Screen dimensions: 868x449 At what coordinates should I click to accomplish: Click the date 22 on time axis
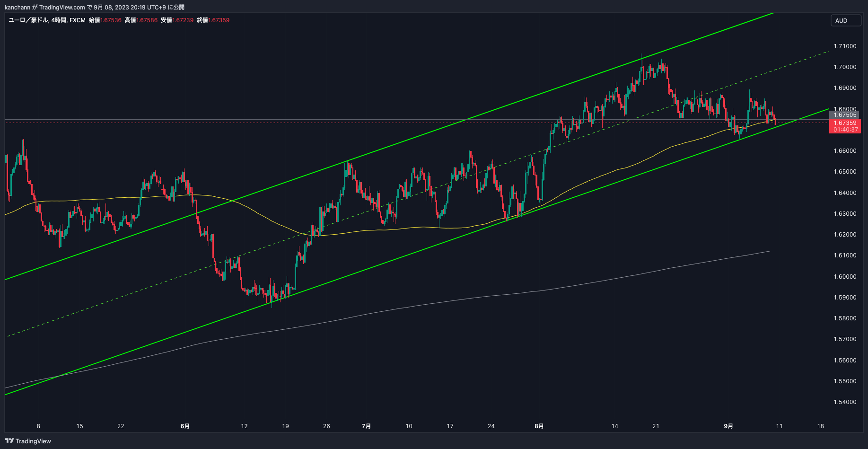click(x=121, y=426)
